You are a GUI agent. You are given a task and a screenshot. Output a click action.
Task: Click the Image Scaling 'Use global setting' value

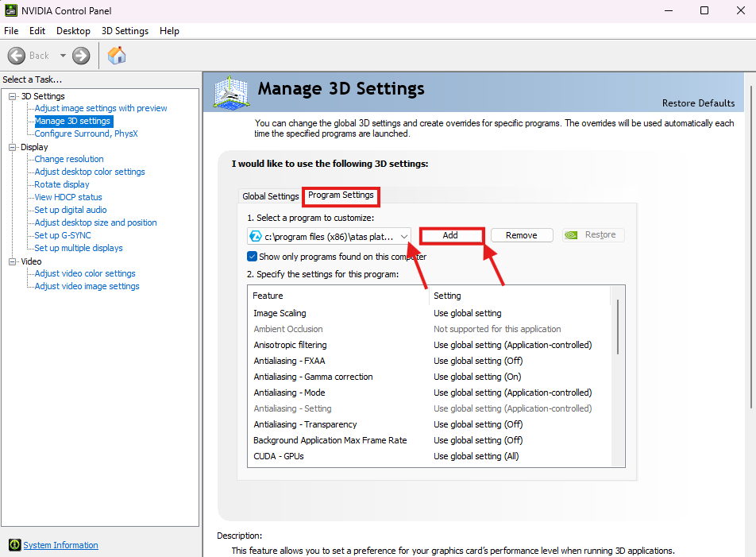point(467,313)
